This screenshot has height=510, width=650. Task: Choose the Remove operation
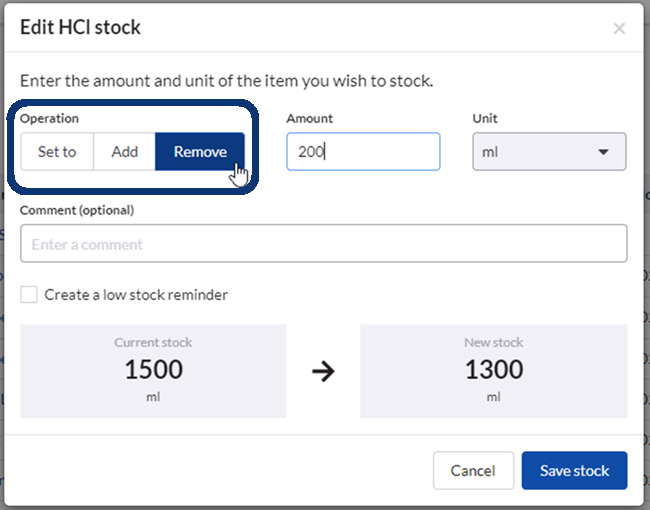pyautogui.click(x=200, y=152)
